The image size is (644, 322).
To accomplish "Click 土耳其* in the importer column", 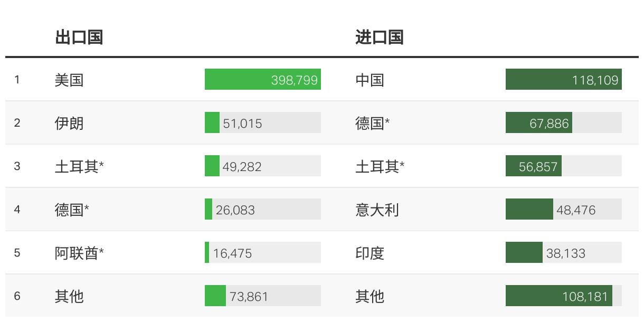I will pyautogui.click(x=380, y=167).
